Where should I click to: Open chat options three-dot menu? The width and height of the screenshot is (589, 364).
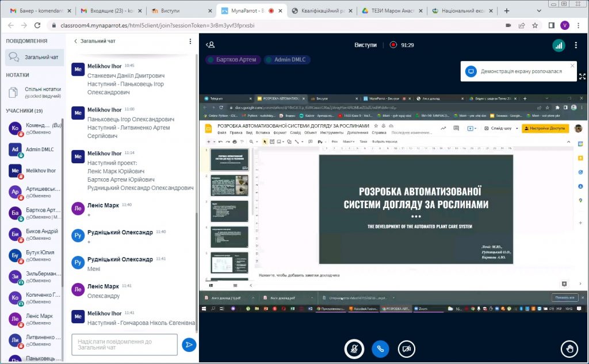pyautogui.click(x=190, y=41)
